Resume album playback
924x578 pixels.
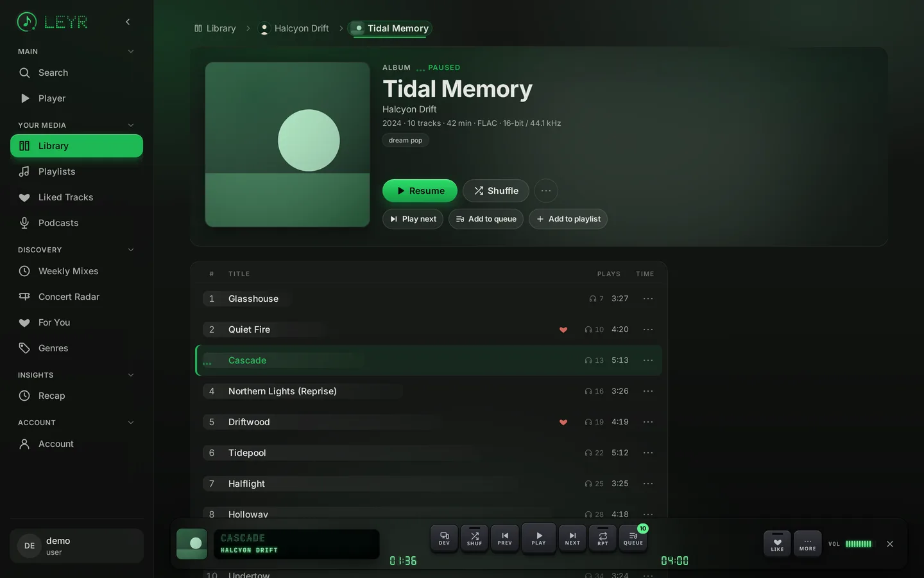[x=420, y=191]
